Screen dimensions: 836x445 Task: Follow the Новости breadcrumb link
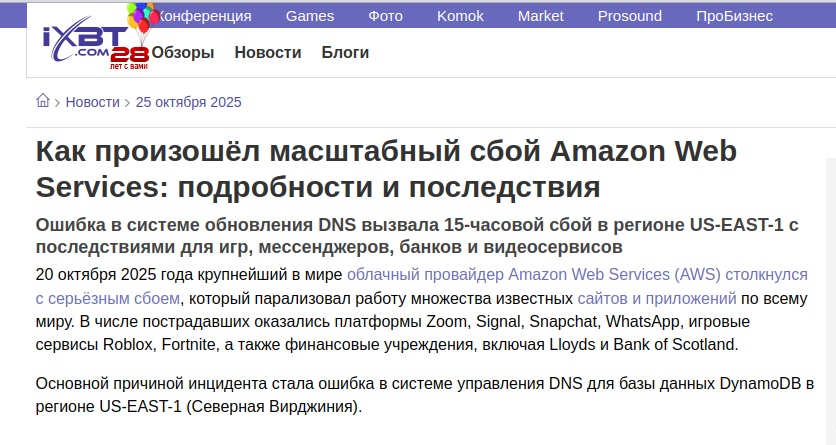tap(92, 102)
